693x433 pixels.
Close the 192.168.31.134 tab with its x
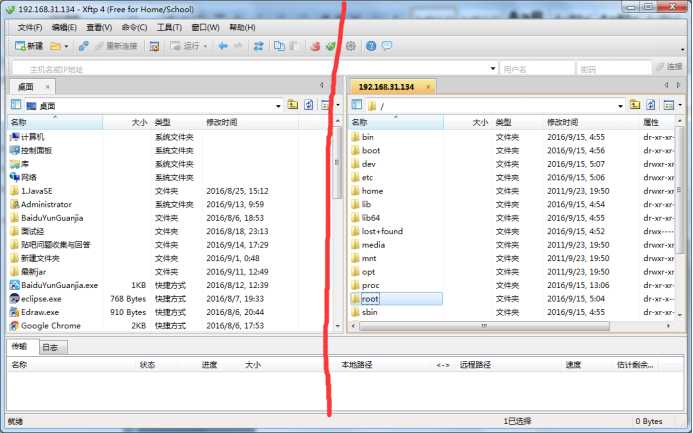pyautogui.click(x=428, y=87)
